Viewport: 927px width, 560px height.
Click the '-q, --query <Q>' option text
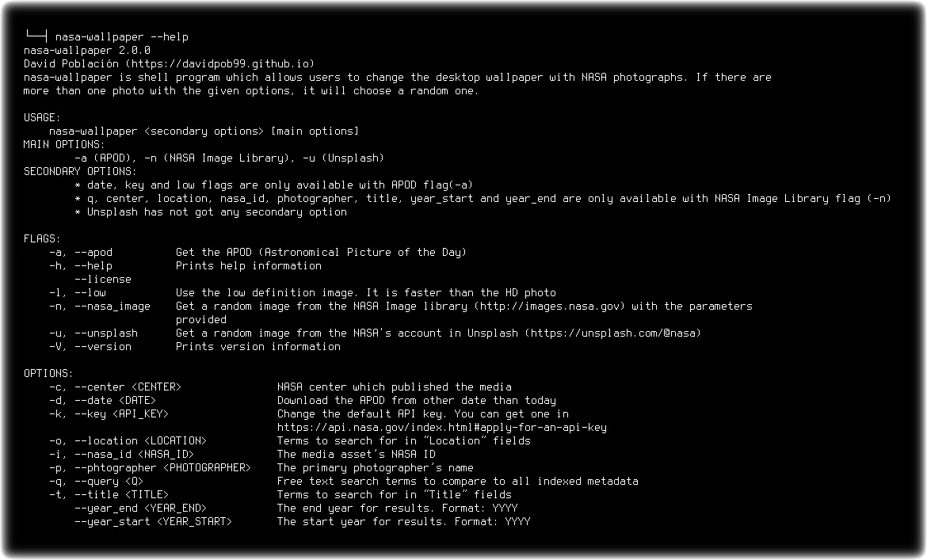(x=96, y=482)
